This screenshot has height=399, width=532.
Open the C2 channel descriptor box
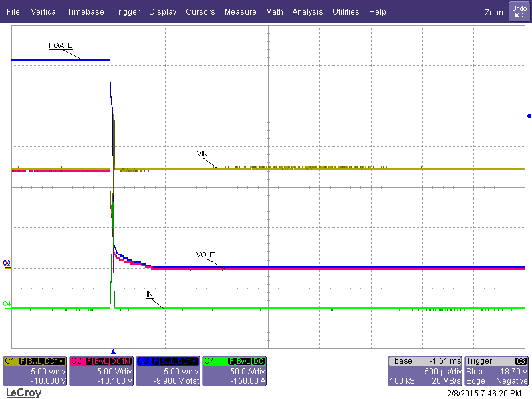point(101,372)
